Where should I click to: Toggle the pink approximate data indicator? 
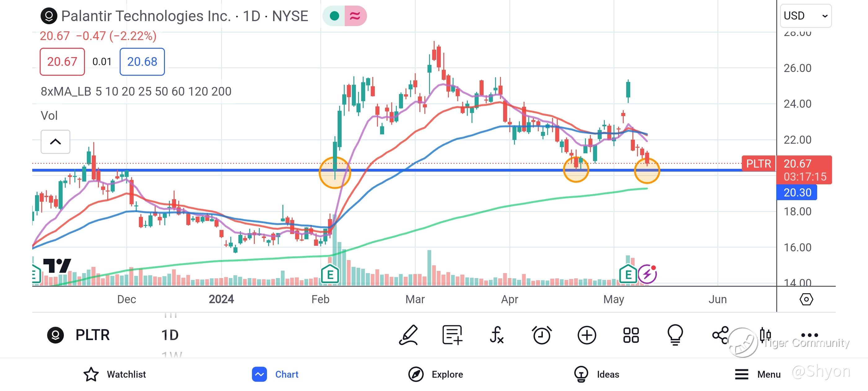[355, 16]
